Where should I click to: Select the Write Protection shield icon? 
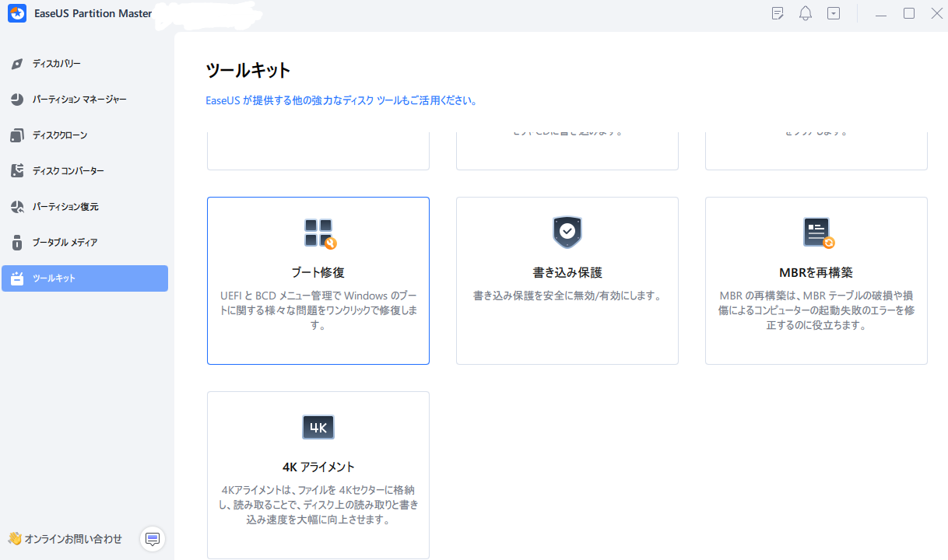coord(567,232)
